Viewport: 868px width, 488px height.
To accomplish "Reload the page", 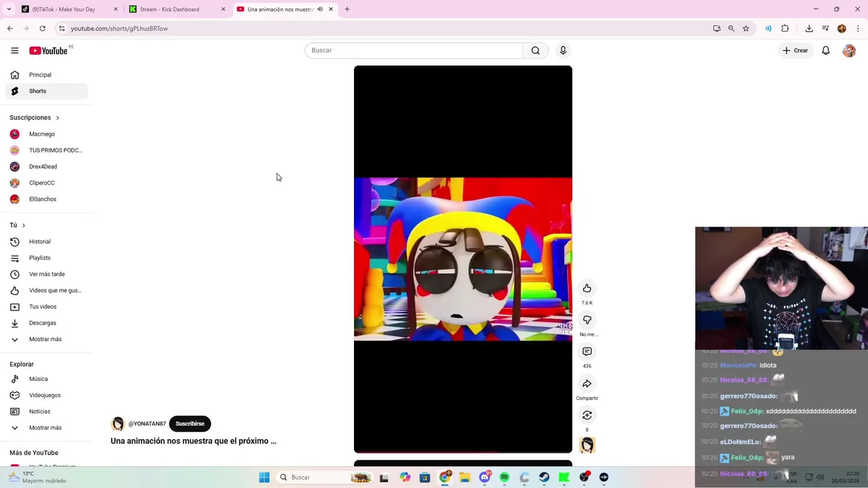I will 42,28.
